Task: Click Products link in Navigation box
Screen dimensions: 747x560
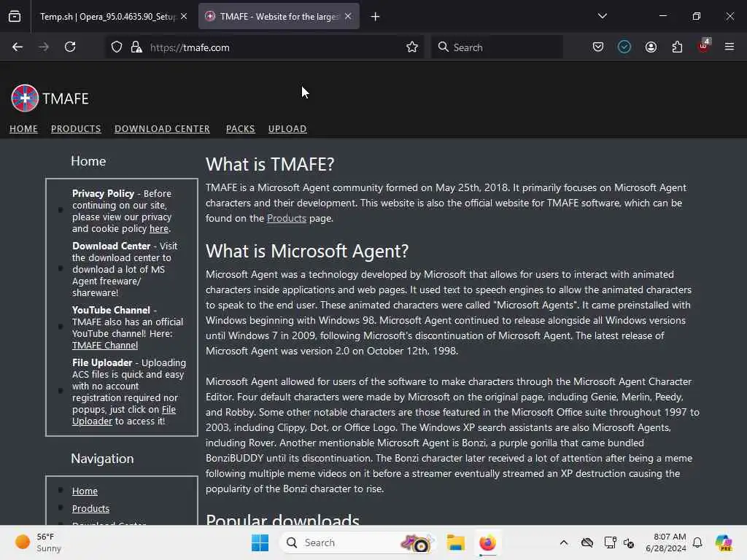Action: [90, 508]
